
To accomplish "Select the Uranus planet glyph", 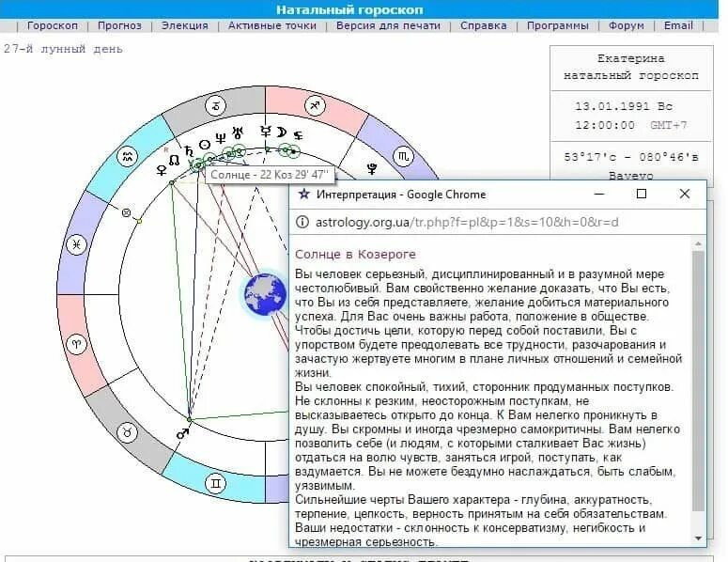I will [x=238, y=133].
